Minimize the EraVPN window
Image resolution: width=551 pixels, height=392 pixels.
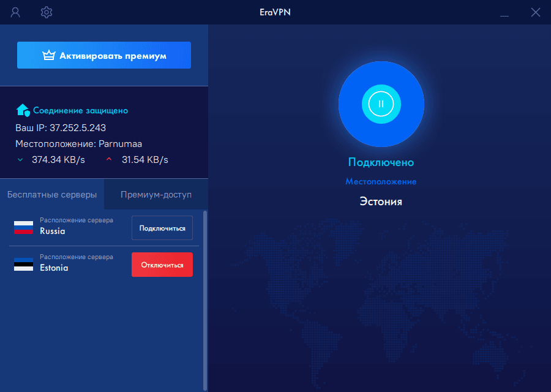point(504,15)
